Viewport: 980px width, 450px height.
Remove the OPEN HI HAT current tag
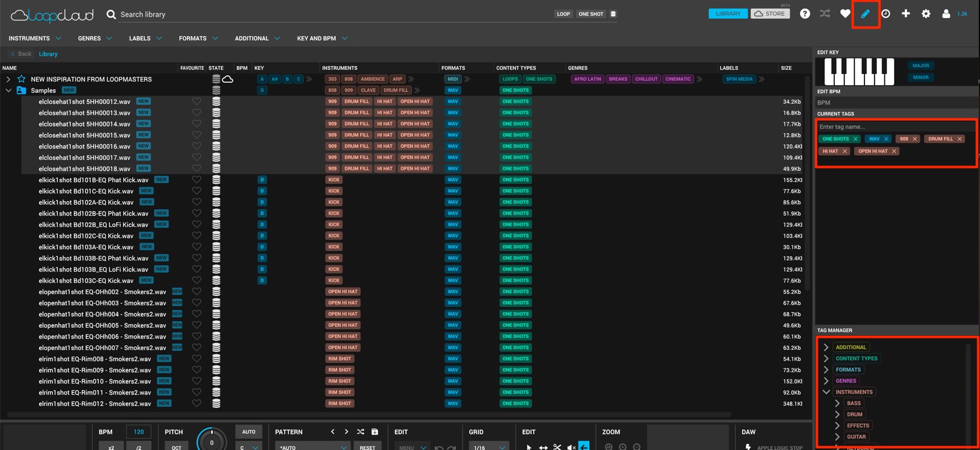coord(894,151)
